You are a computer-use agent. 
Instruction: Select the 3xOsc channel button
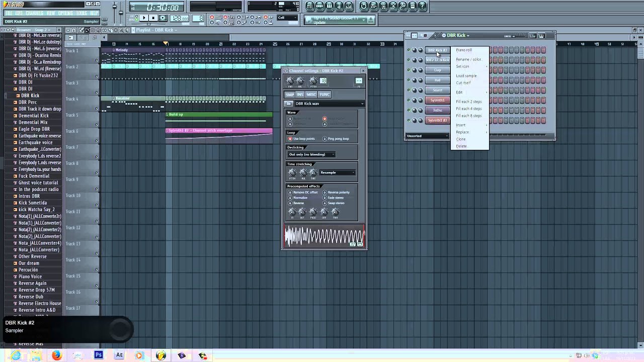click(x=437, y=111)
